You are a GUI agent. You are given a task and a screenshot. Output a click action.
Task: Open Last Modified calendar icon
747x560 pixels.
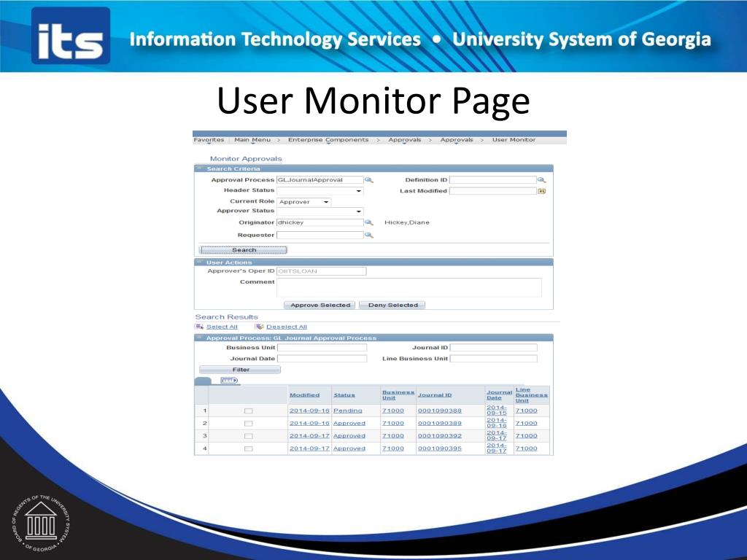point(541,191)
